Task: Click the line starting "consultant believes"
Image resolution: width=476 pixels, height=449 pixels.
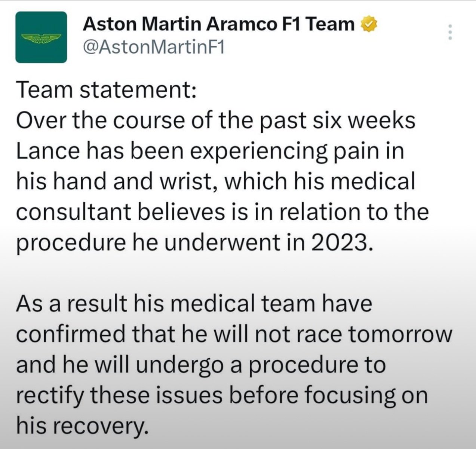Action: pyautogui.click(x=222, y=212)
